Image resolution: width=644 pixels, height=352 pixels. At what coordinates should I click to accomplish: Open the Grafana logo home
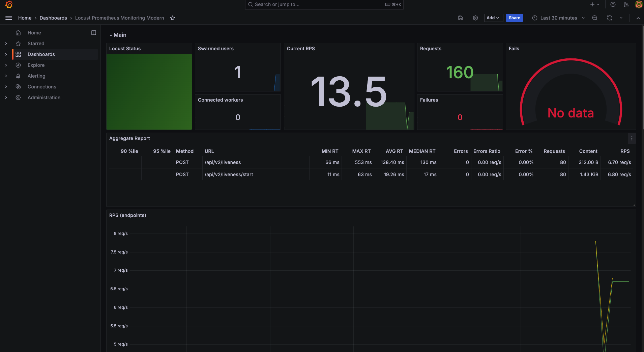click(9, 5)
